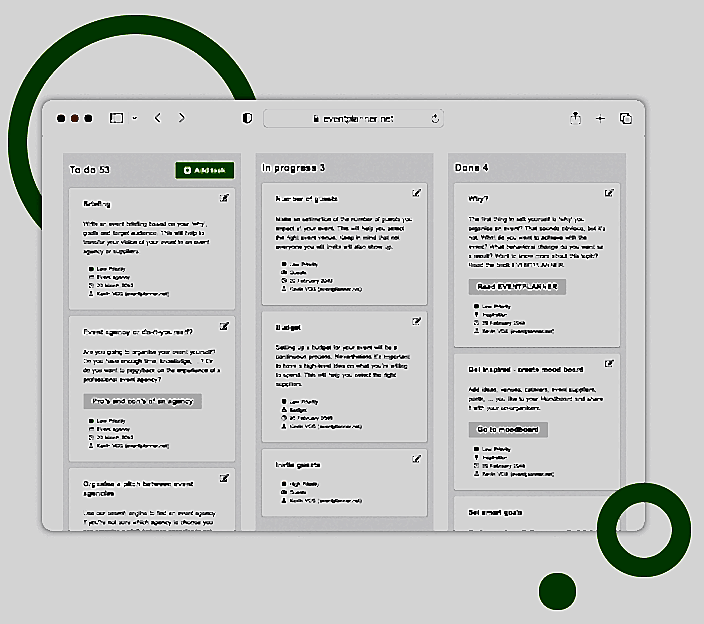The image size is (704, 624).
Task: Click Guests tag on Number of guests card
Action: point(298,272)
